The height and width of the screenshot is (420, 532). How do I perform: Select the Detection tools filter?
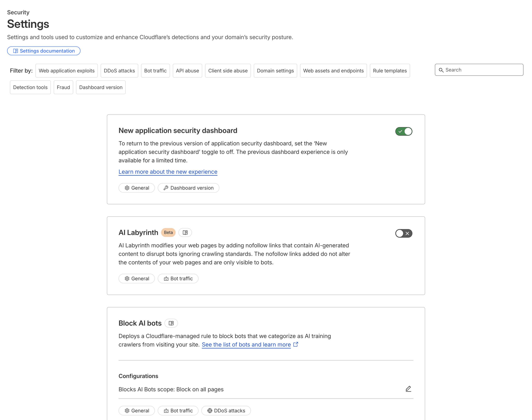click(x=30, y=87)
